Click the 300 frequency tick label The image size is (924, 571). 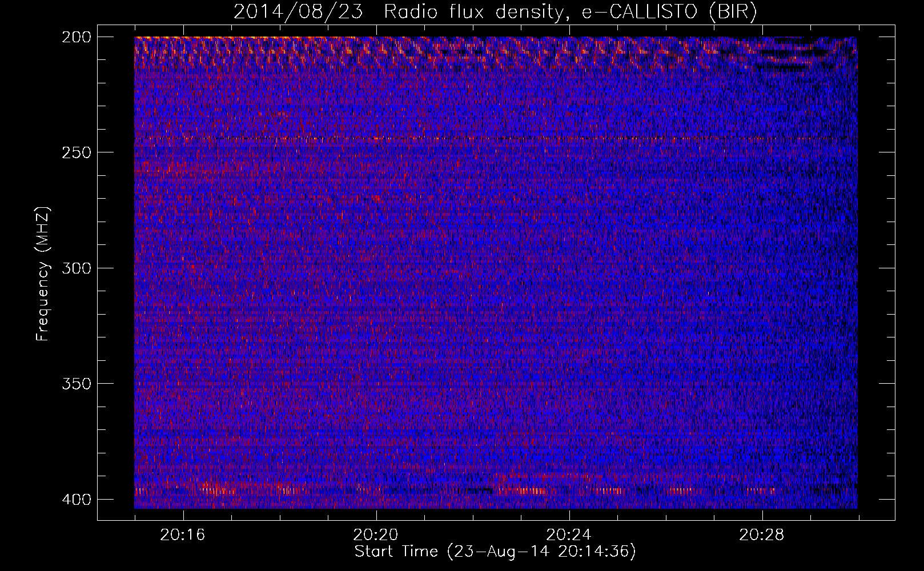[76, 268]
